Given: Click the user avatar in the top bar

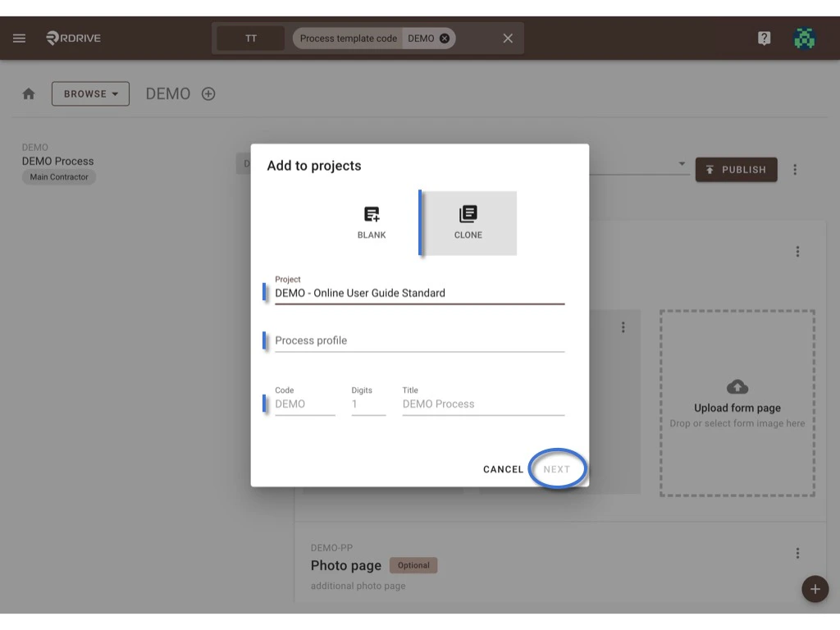Looking at the screenshot, I should [805, 38].
